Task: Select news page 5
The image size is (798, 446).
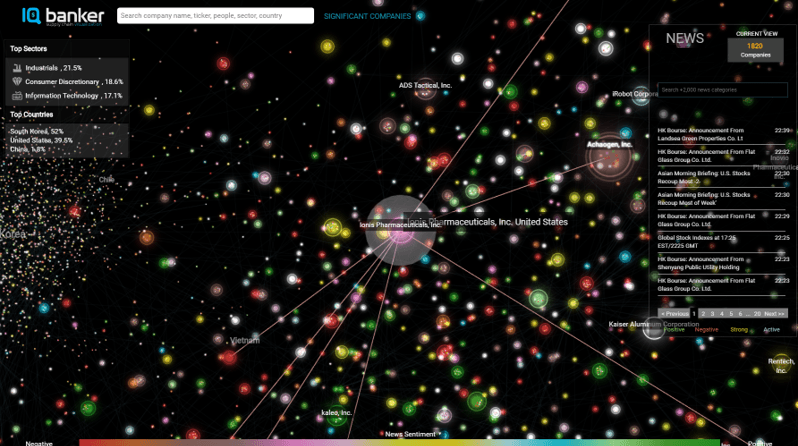Action: [x=731, y=314]
